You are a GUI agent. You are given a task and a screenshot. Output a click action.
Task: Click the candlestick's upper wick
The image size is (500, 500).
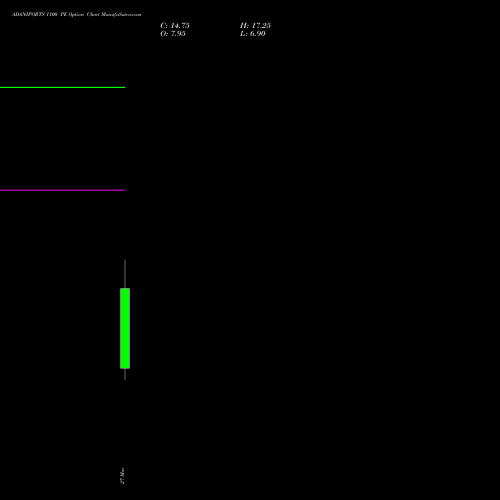(125, 274)
